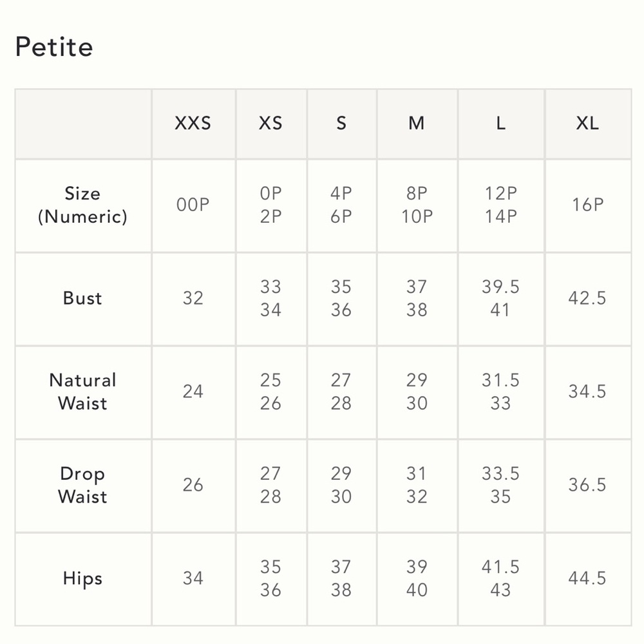The width and height of the screenshot is (644, 644).
Task: Select the XS column header
Action: 270,123
